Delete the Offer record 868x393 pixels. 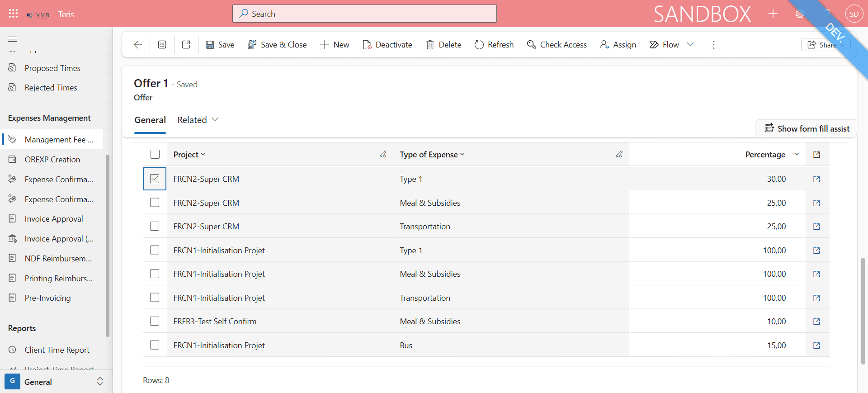[443, 45]
